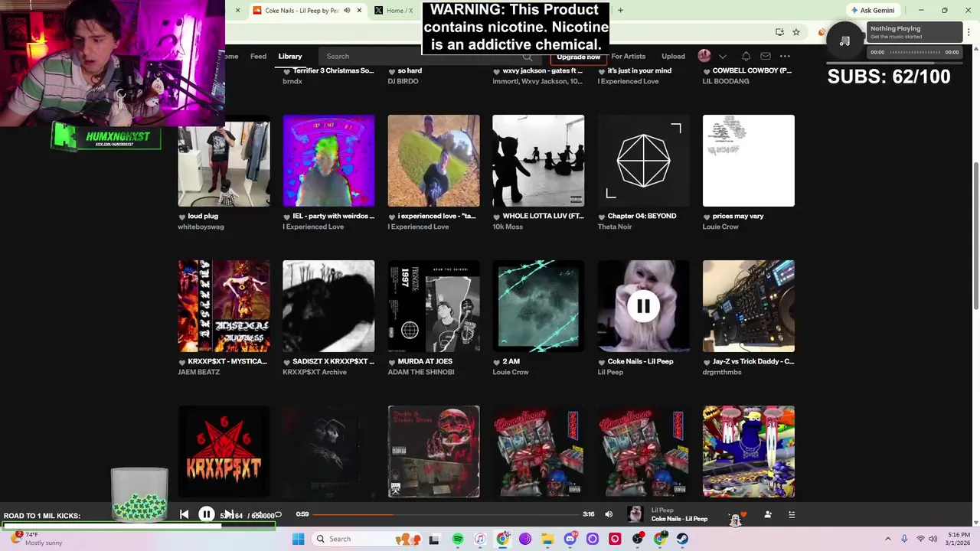Open Apple Music from the taskbar
The width and height of the screenshot is (980, 551).
480,539
